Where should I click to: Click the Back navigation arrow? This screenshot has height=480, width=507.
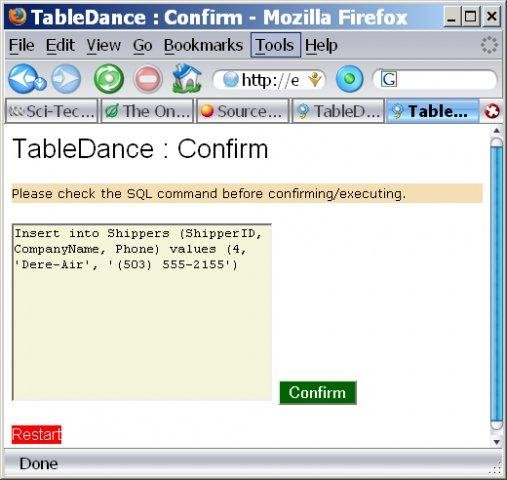pyautogui.click(x=23, y=79)
